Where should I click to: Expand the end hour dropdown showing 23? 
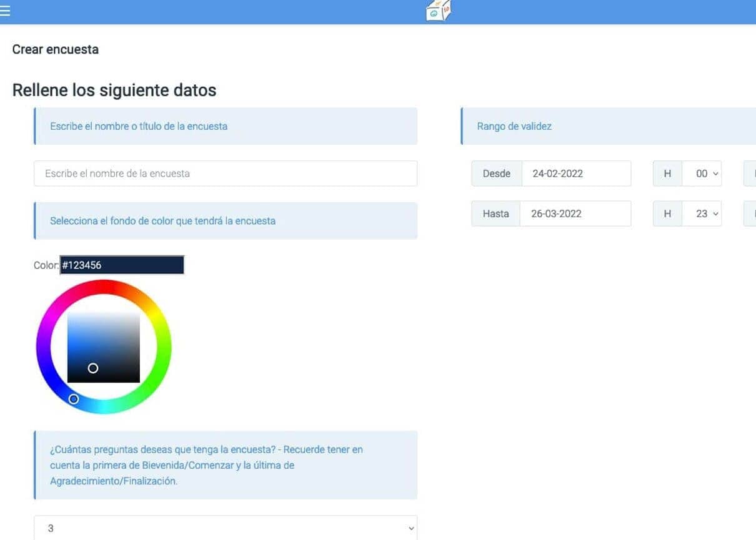(702, 214)
